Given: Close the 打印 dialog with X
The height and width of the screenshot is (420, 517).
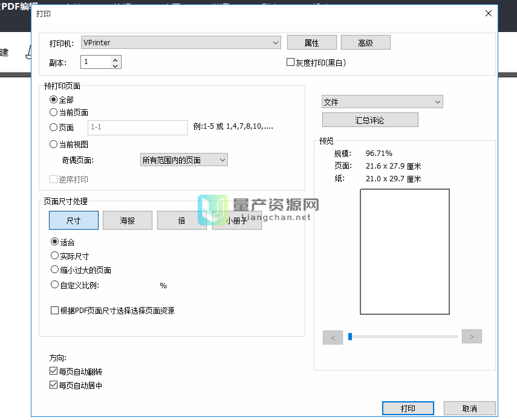Looking at the screenshot, I should 489,13.
